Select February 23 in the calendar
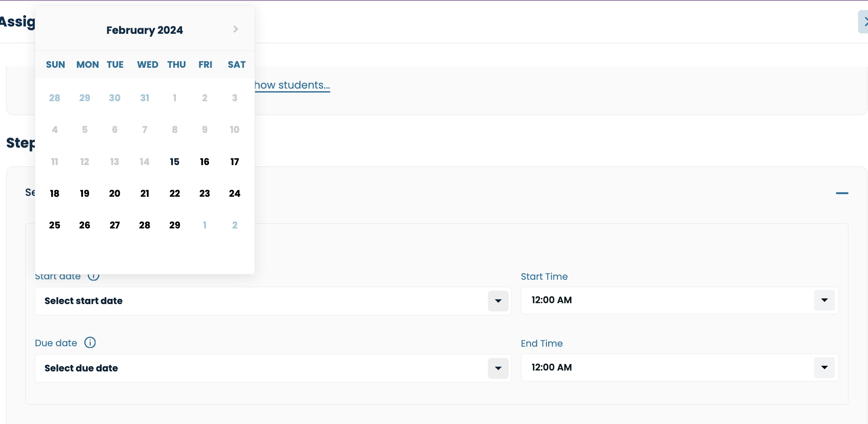This screenshot has height=424, width=868. (205, 193)
